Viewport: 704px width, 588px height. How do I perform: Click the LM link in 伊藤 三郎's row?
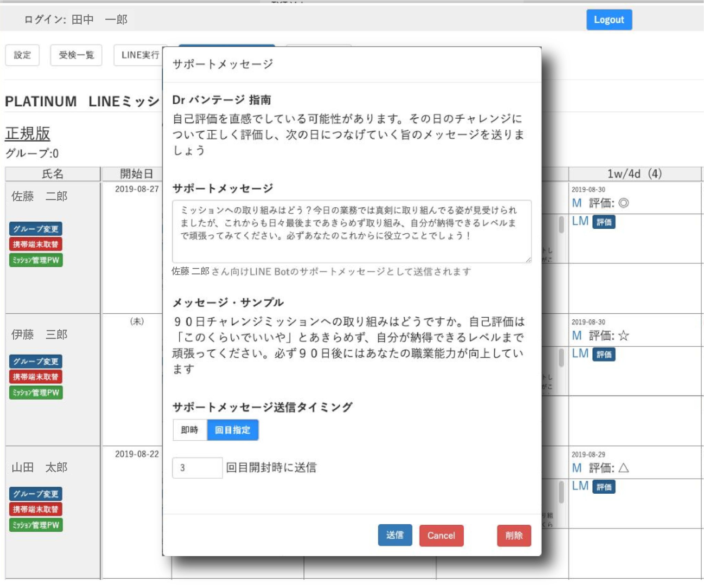pos(580,353)
